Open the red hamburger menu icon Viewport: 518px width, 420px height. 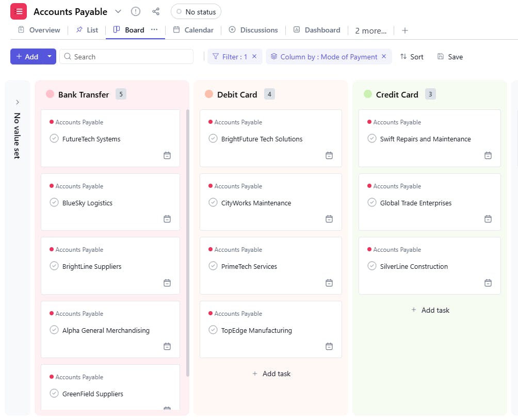coord(19,11)
